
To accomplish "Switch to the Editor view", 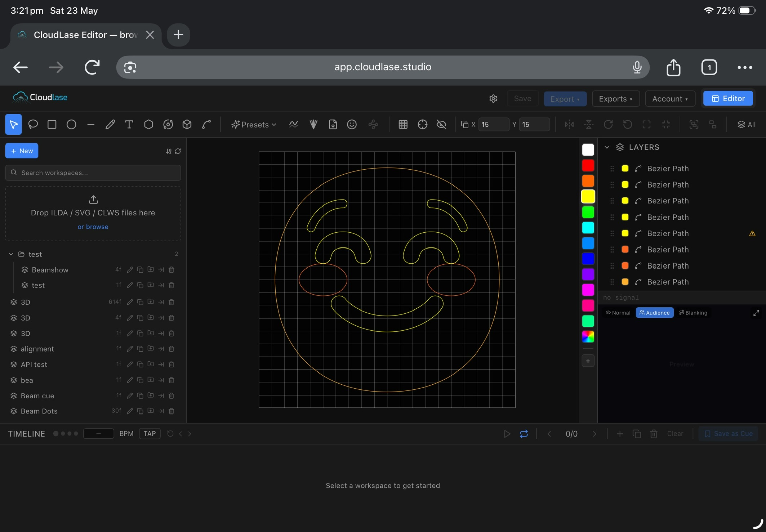I will click(728, 99).
